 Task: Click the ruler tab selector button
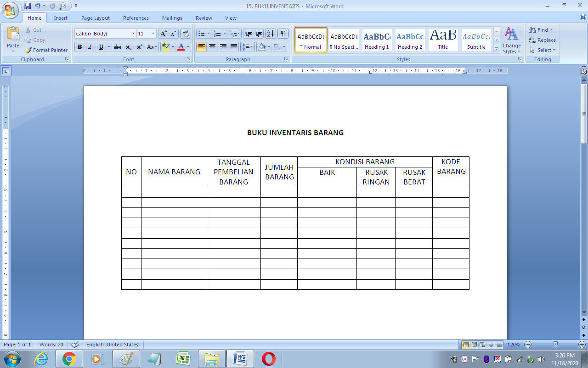[6, 71]
